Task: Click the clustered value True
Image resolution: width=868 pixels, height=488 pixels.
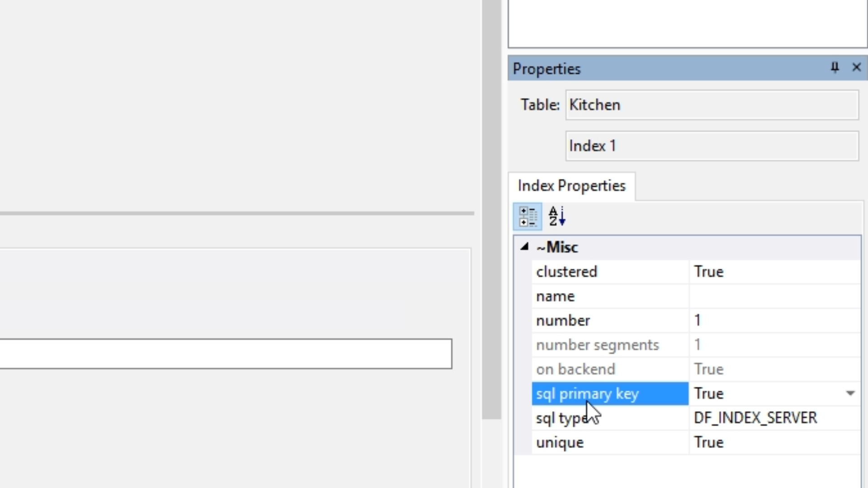Action: (709, 272)
